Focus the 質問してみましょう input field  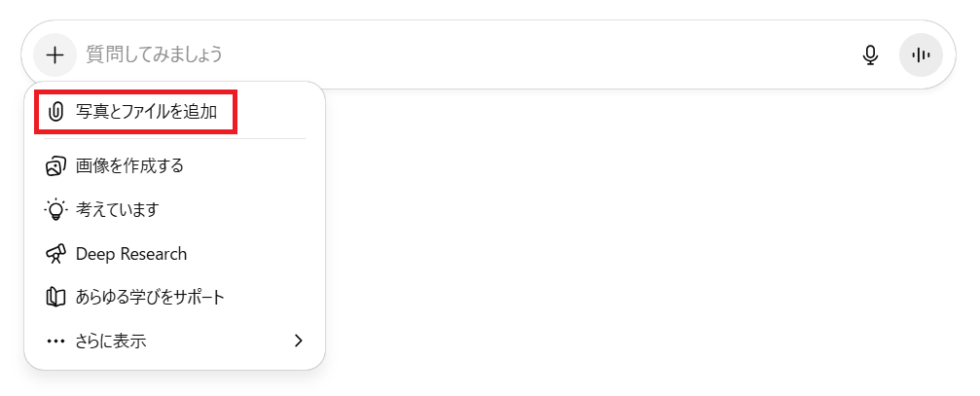(156, 54)
